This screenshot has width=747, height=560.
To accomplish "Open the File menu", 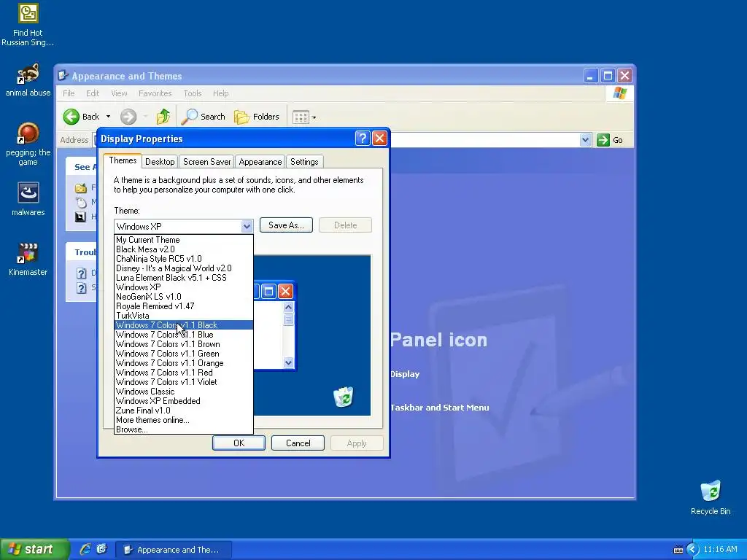I will (69, 93).
